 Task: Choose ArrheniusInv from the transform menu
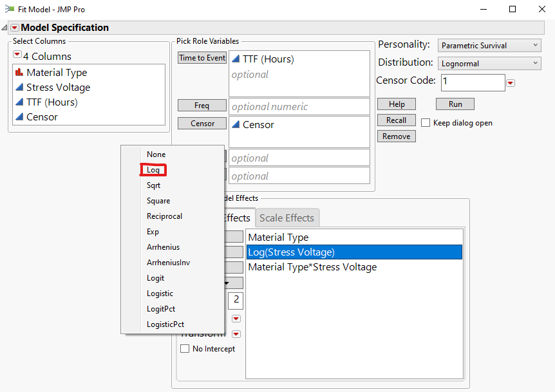pyautogui.click(x=168, y=263)
